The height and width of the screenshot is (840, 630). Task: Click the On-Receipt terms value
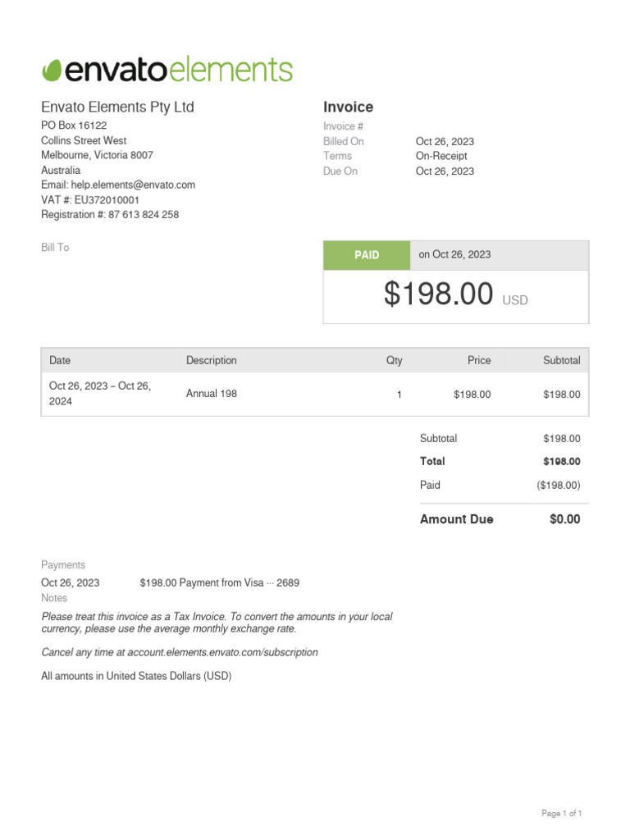tap(441, 156)
